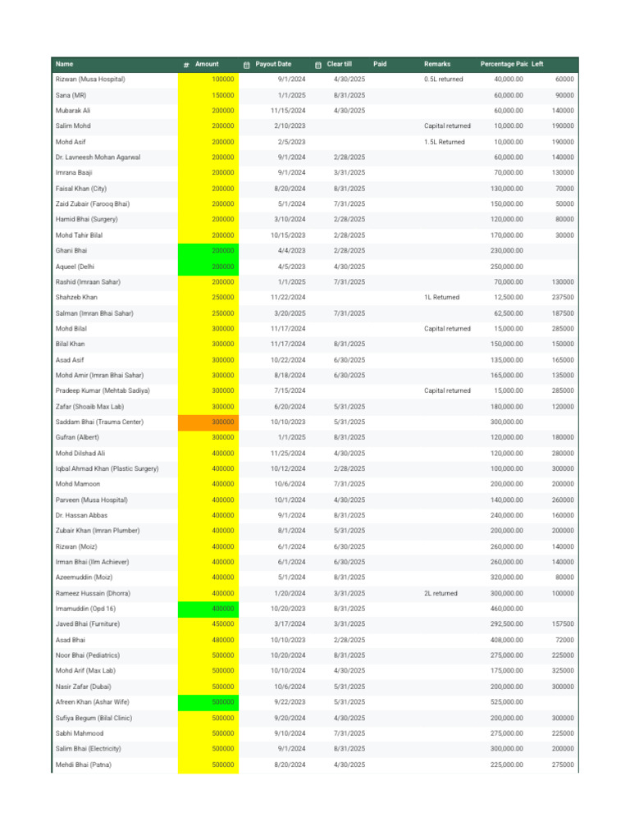This screenshot has width=630, height=840.
Task: Select Zaid Zubair (Farooq Bhai) row name
Action: (93, 204)
